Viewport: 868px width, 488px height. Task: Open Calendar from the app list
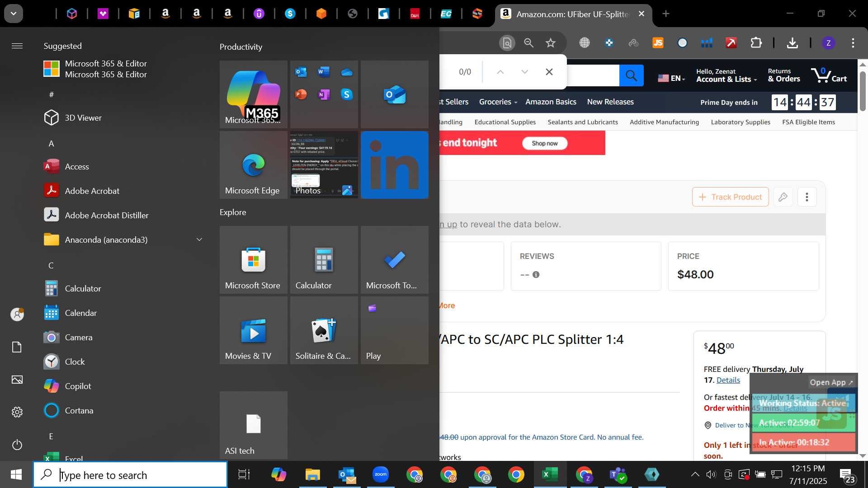click(122, 313)
